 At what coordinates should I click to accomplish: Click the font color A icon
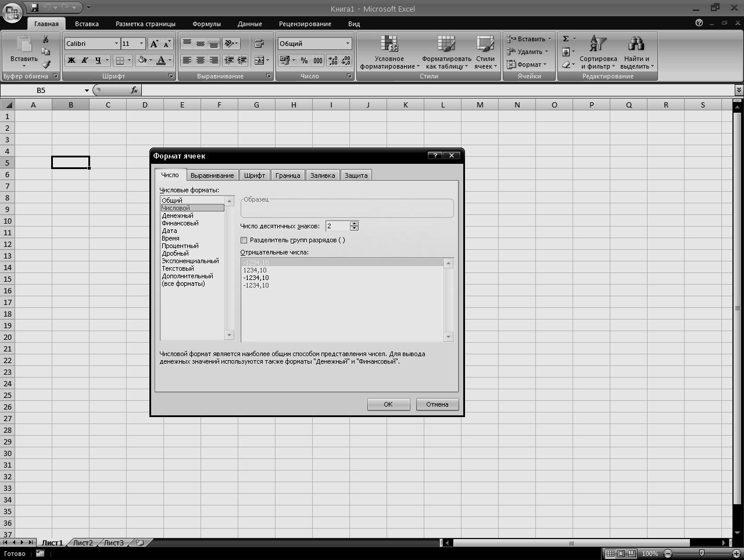161,60
